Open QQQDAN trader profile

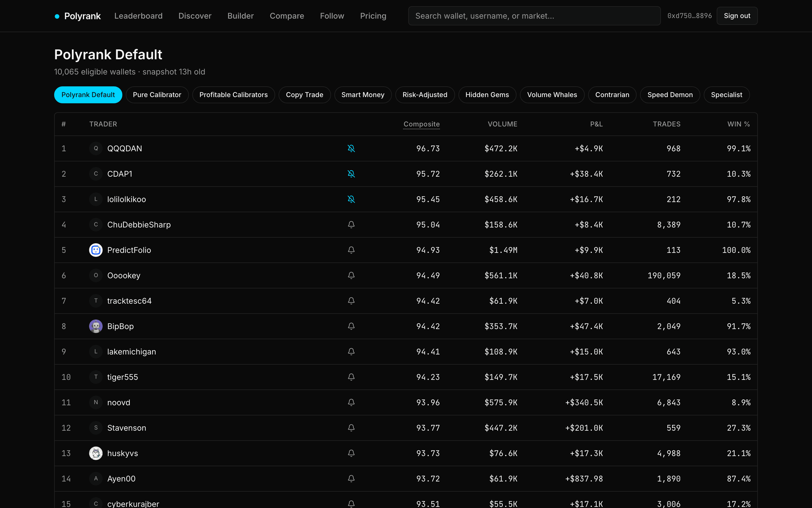[x=125, y=148]
